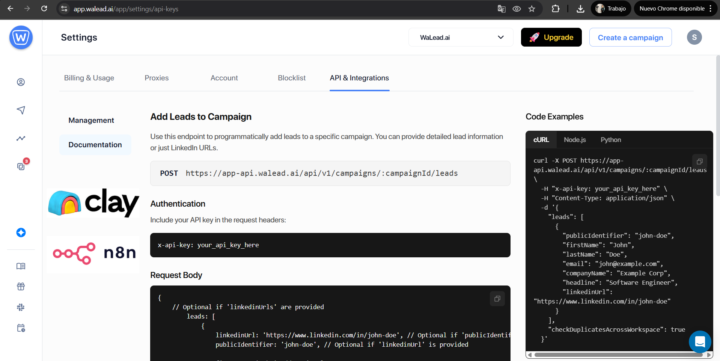The width and height of the screenshot is (720, 361).
Task: Click Create a campaign button
Action: coord(630,37)
